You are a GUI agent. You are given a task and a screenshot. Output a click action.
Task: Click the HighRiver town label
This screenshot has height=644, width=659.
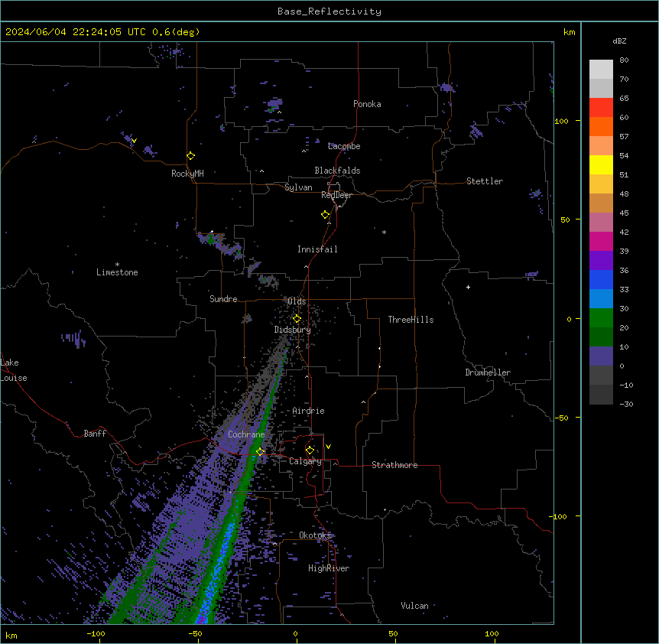[329, 568]
